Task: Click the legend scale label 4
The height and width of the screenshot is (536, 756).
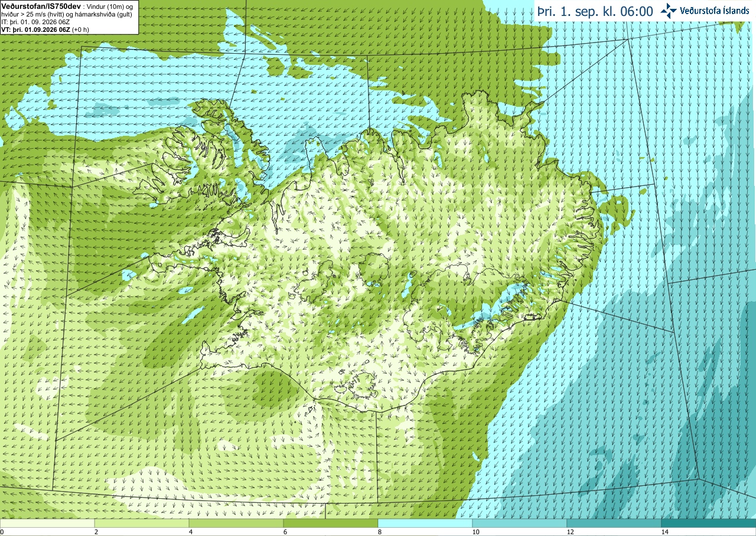Action: click(190, 532)
